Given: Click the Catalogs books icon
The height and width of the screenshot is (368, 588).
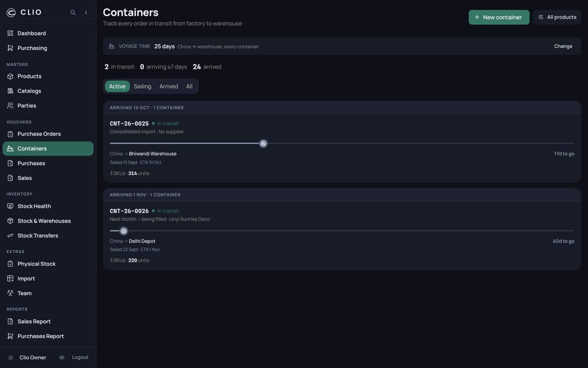Looking at the screenshot, I should point(10,91).
